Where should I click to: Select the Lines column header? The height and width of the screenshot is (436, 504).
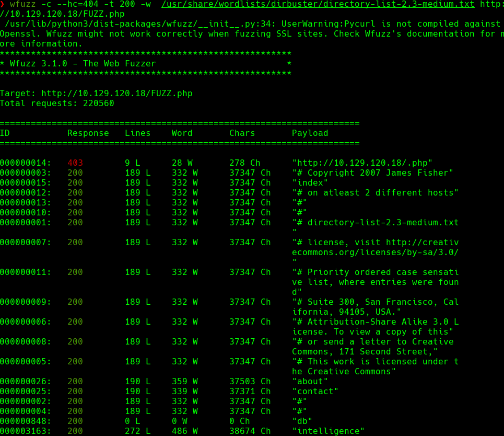point(137,133)
